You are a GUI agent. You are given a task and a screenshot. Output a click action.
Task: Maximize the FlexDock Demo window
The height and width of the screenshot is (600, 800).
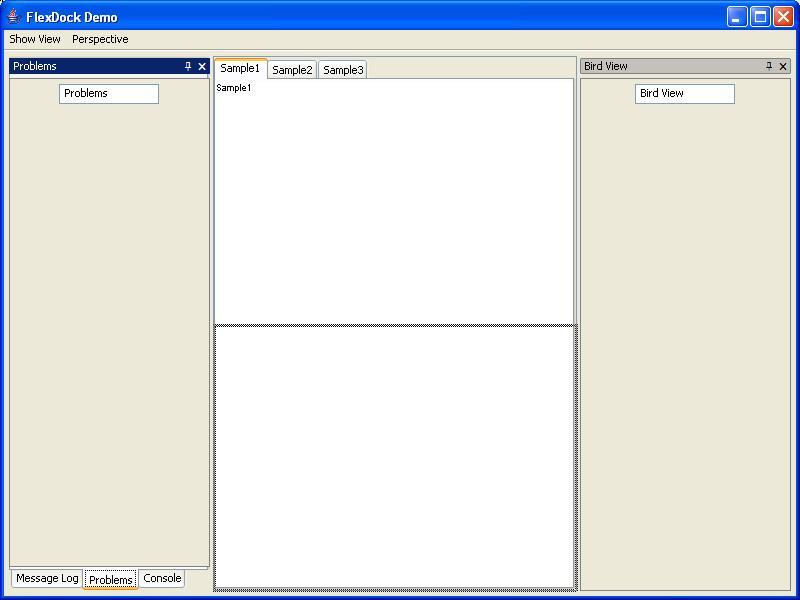point(760,16)
